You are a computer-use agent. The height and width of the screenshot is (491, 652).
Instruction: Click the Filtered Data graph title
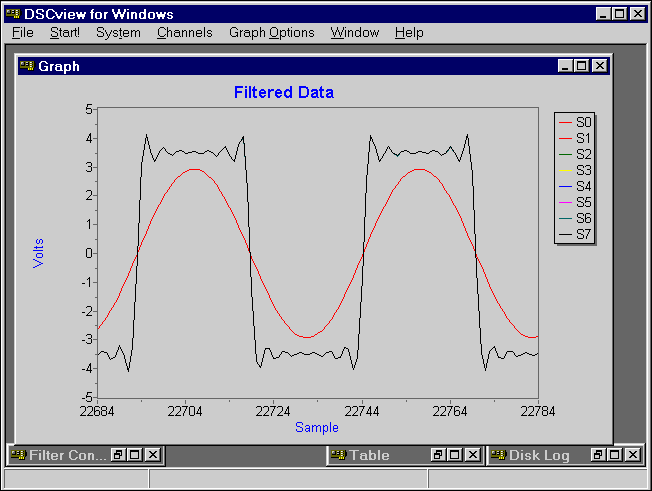[x=284, y=92]
